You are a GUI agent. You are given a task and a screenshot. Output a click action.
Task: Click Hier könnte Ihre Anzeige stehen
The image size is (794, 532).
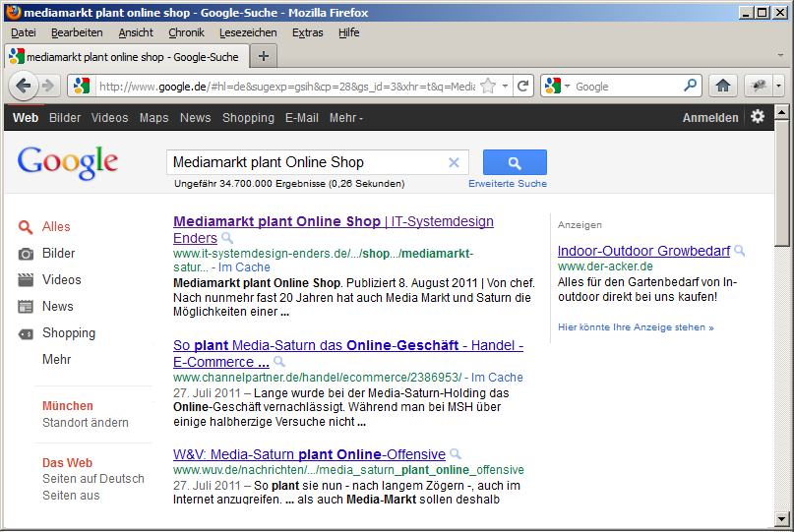[x=636, y=327]
